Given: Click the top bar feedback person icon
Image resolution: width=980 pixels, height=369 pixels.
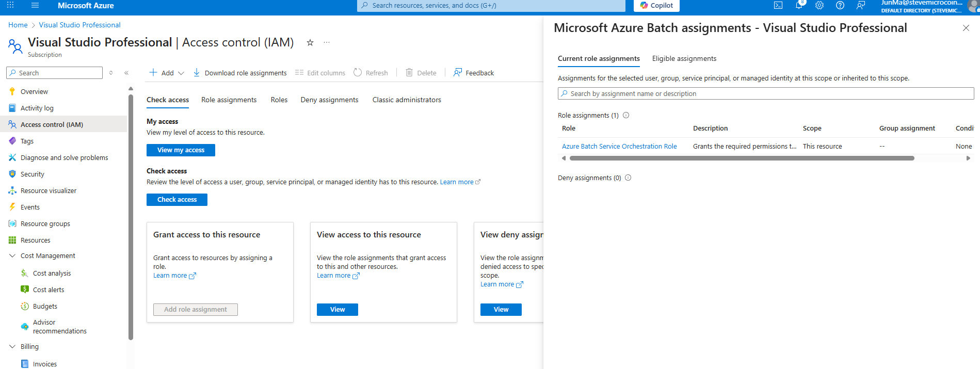Looking at the screenshot, I should pyautogui.click(x=861, y=5).
